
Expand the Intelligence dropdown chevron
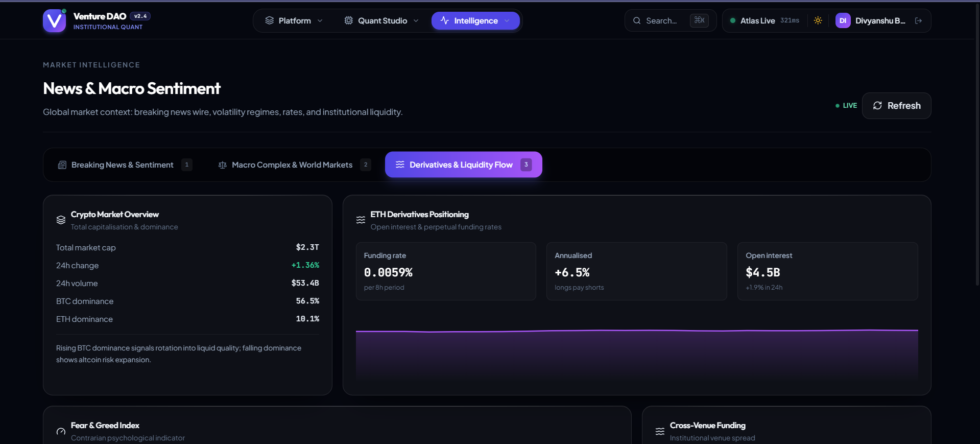click(x=507, y=21)
